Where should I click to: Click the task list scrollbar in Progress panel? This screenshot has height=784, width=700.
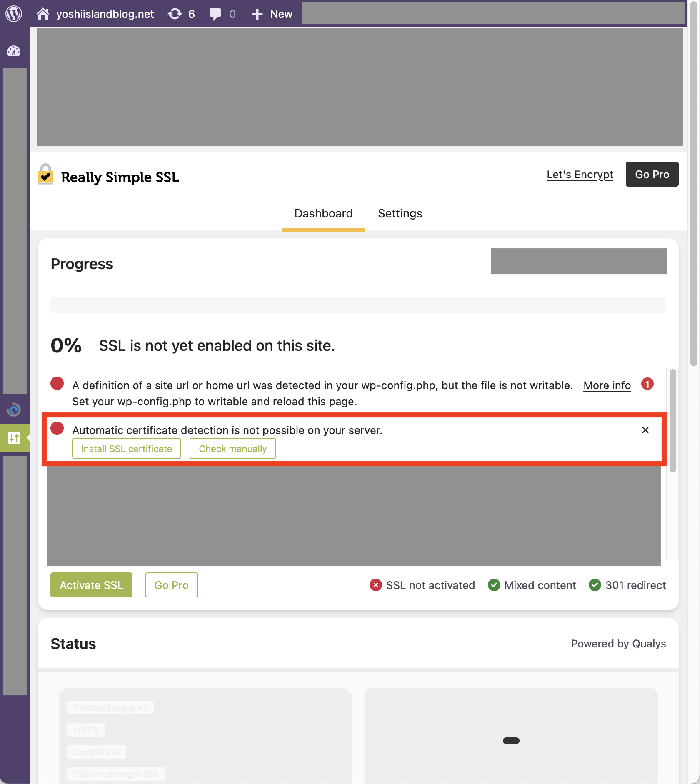coord(672,421)
